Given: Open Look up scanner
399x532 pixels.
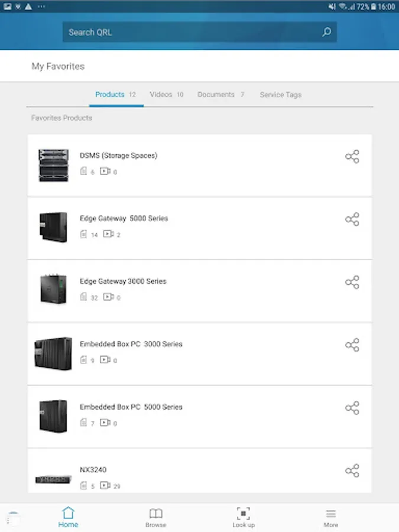Looking at the screenshot, I should 244,518.
